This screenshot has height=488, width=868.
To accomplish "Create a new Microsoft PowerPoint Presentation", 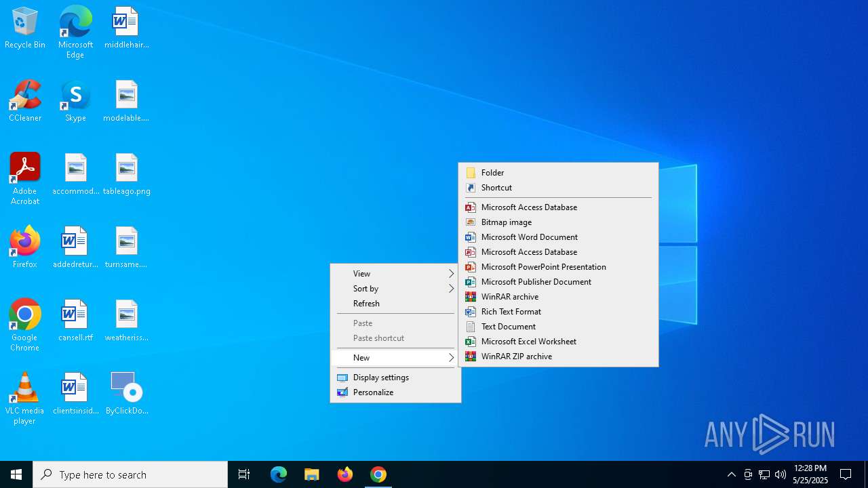I will tap(558, 267).
